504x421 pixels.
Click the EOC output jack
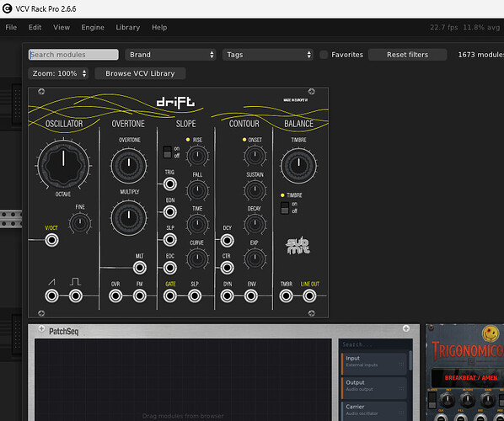pyautogui.click(x=170, y=268)
